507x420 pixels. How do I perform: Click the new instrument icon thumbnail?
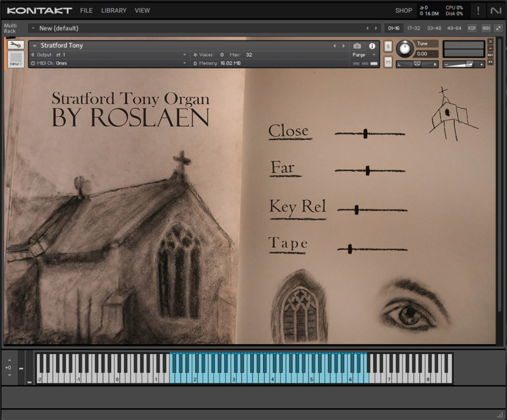[x=15, y=59]
